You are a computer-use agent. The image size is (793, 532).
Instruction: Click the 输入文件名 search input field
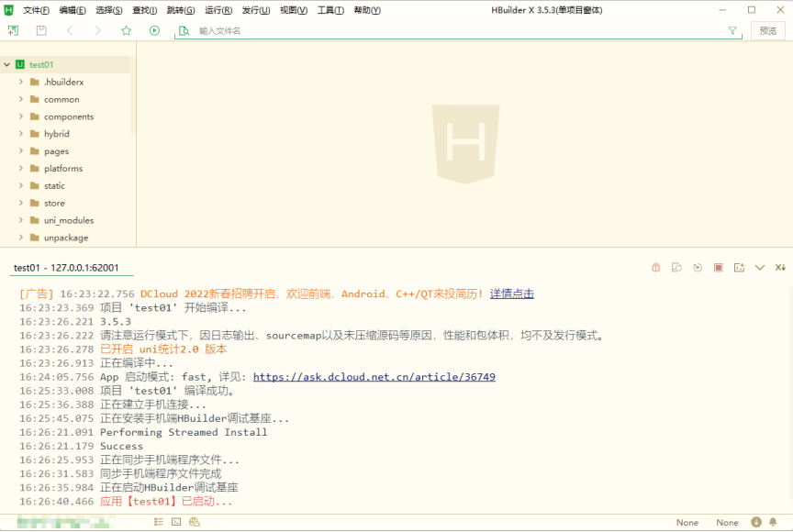[x=460, y=31]
